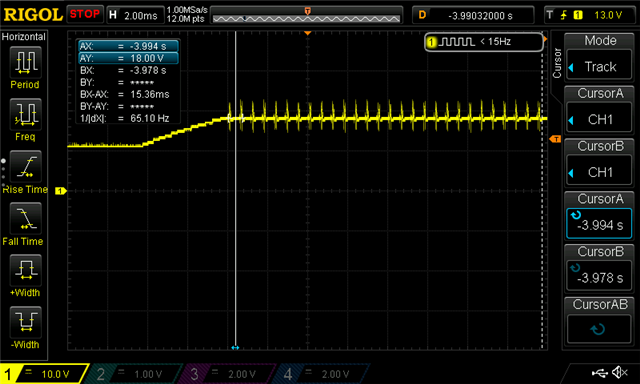Select CursorA position -3.994 s
Screen dimensions: 640x384
point(599,224)
